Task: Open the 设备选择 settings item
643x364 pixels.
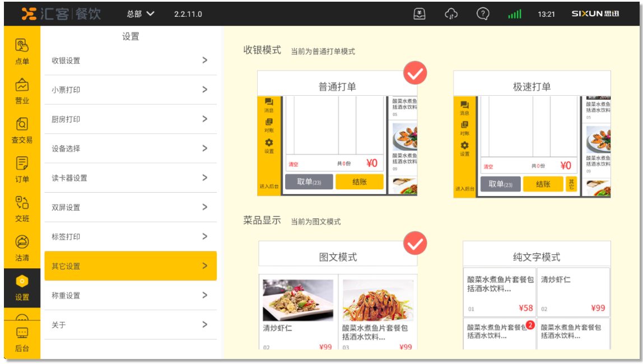Action: pyautogui.click(x=130, y=148)
